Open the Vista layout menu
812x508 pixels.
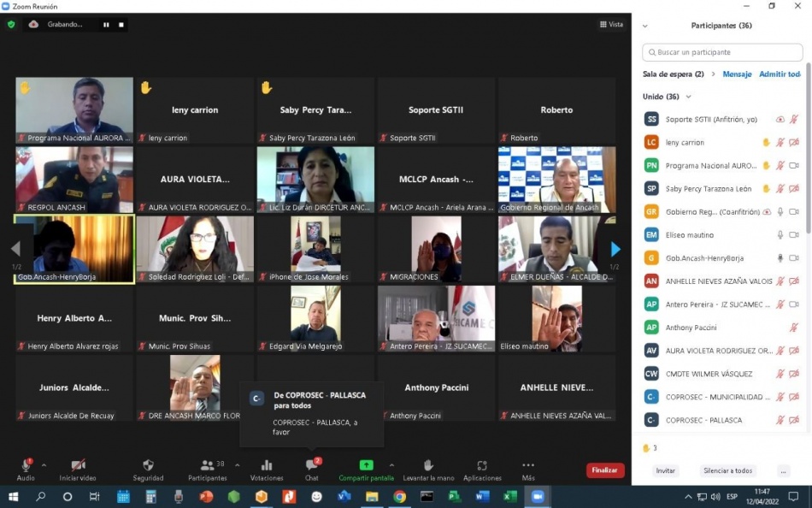coord(611,25)
